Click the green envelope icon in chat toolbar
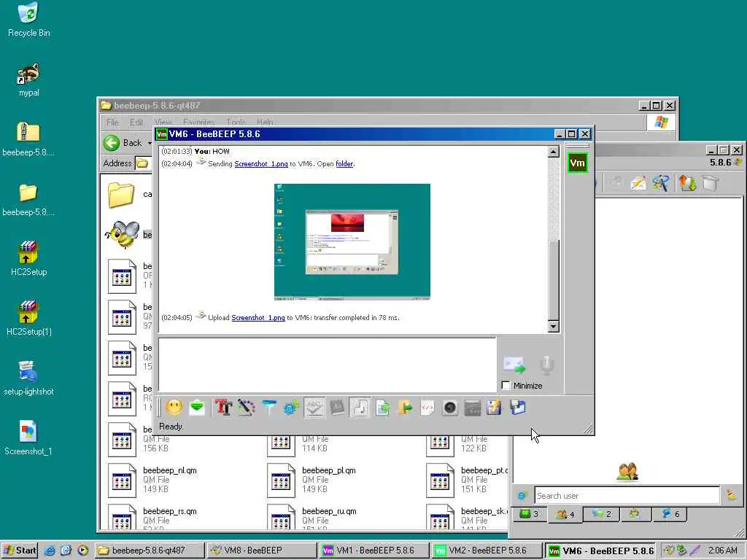This screenshot has width=747, height=560. [197, 408]
